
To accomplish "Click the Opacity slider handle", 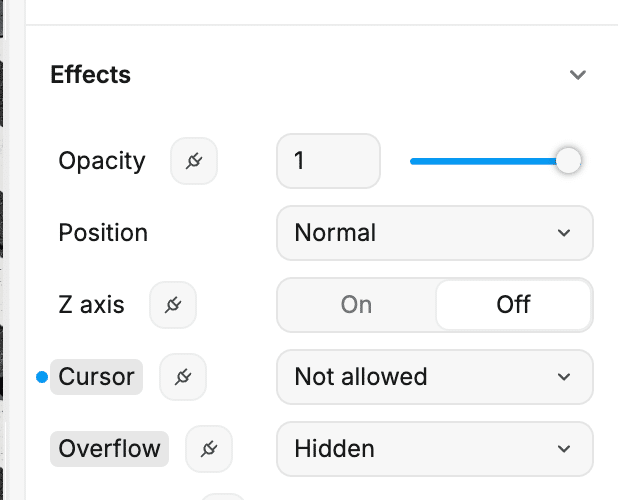I will (568, 161).
